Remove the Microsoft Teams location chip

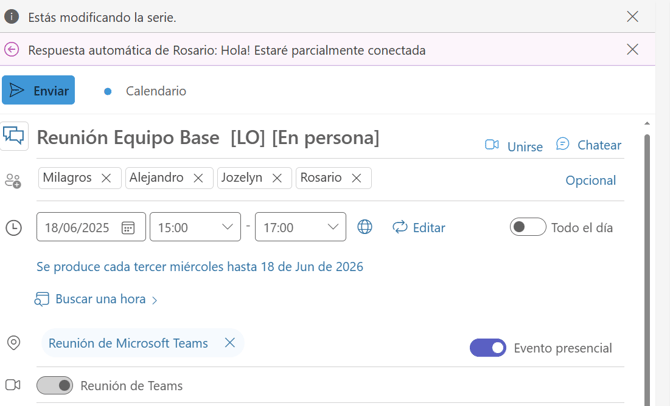coord(230,343)
